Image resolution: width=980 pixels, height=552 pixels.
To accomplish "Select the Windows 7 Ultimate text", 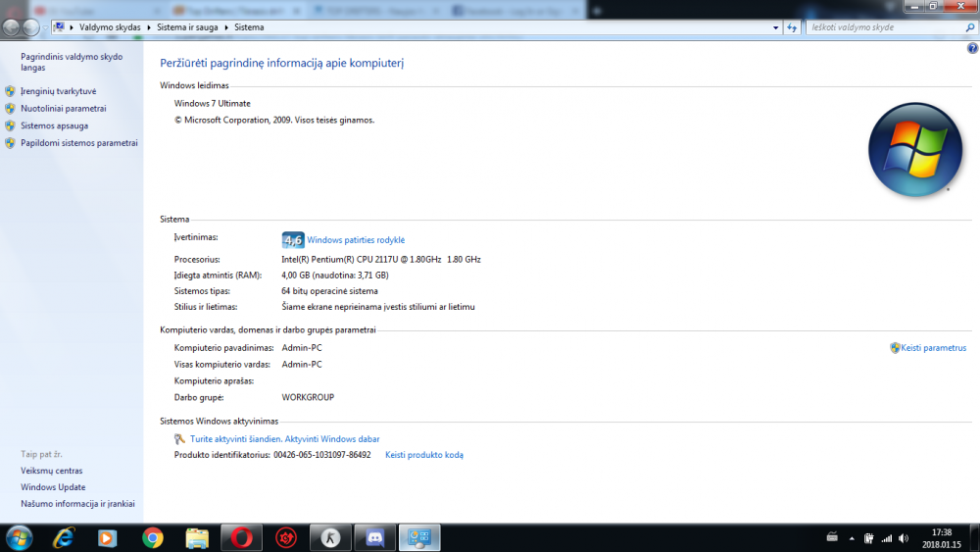I will coord(212,104).
